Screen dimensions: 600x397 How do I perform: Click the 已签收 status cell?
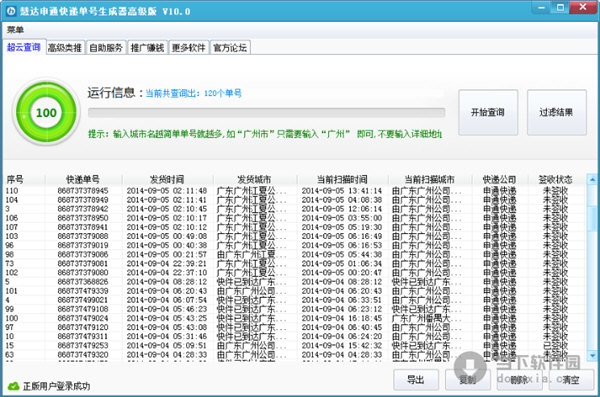click(556, 345)
